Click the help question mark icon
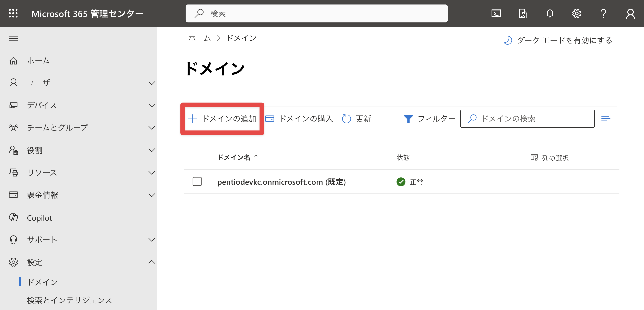Screen dimensions: 644x310 pyautogui.click(x=603, y=13)
